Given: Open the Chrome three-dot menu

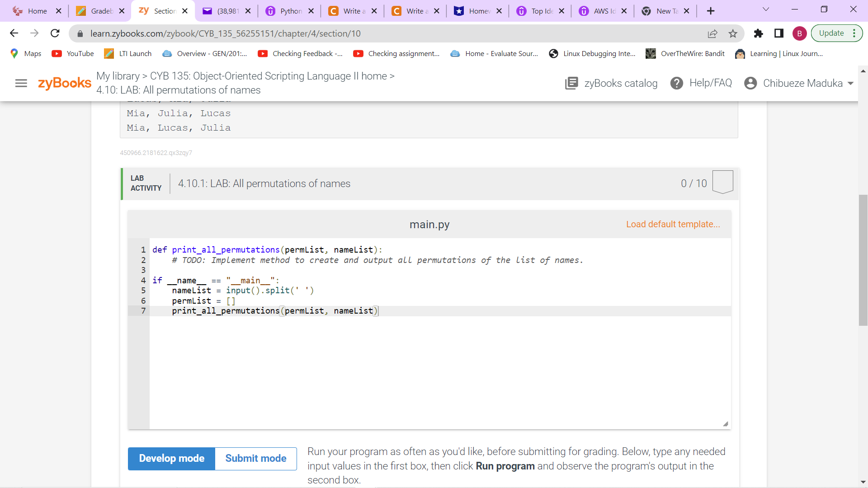Looking at the screenshot, I should click(854, 33).
